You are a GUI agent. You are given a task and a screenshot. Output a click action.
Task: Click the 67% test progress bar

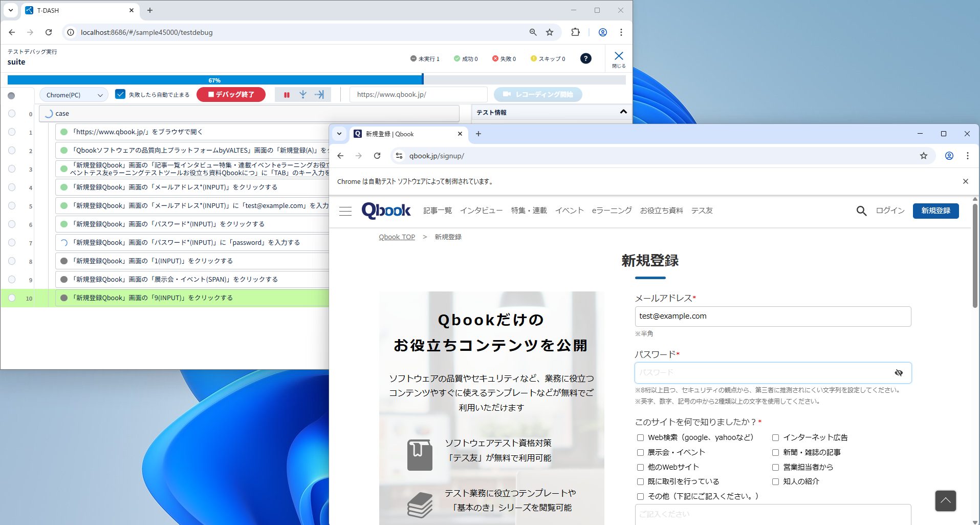214,80
